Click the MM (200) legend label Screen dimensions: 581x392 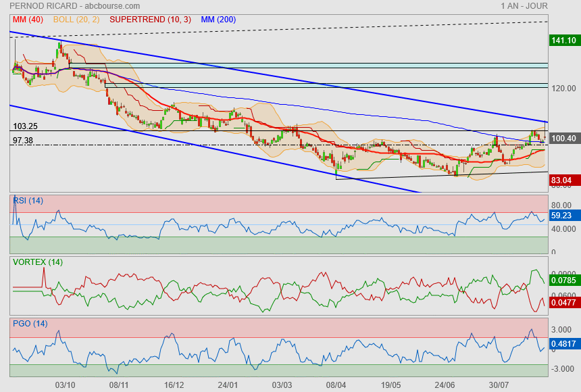218,20
